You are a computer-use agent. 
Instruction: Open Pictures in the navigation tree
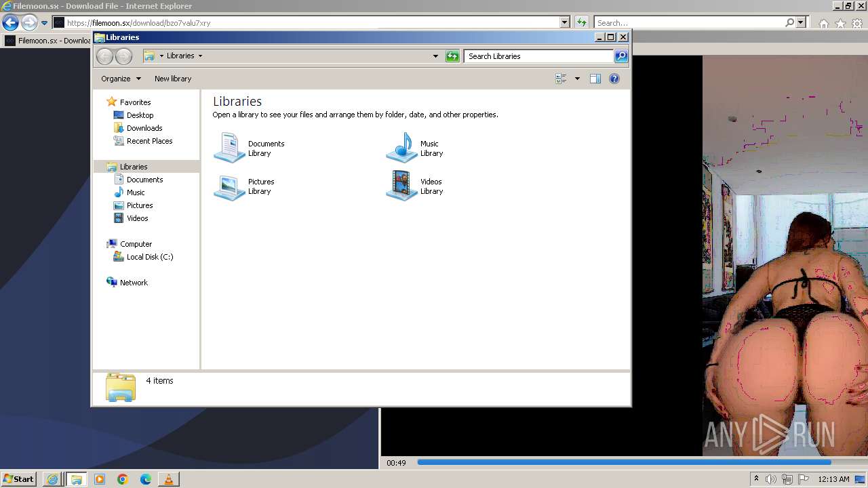tap(140, 205)
